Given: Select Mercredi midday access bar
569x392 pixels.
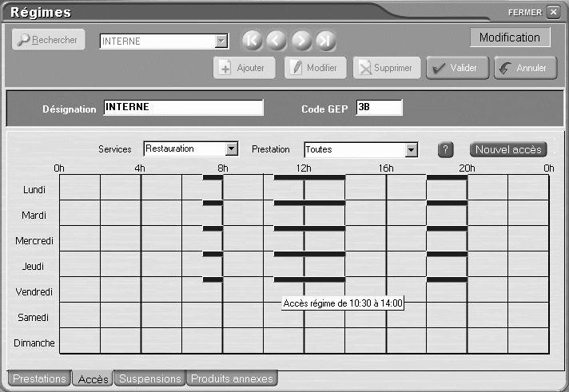Looking at the screenshot, I should pyautogui.click(x=309, y=229).
